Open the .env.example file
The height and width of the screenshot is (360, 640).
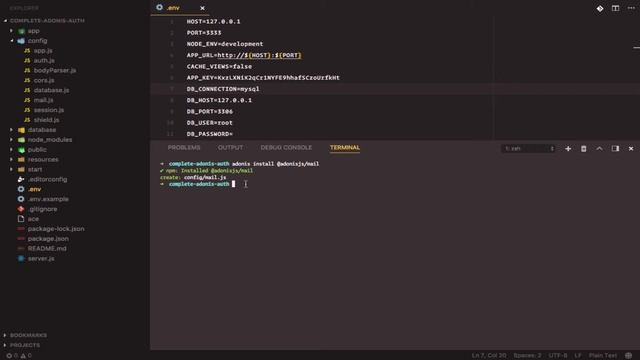48,199
